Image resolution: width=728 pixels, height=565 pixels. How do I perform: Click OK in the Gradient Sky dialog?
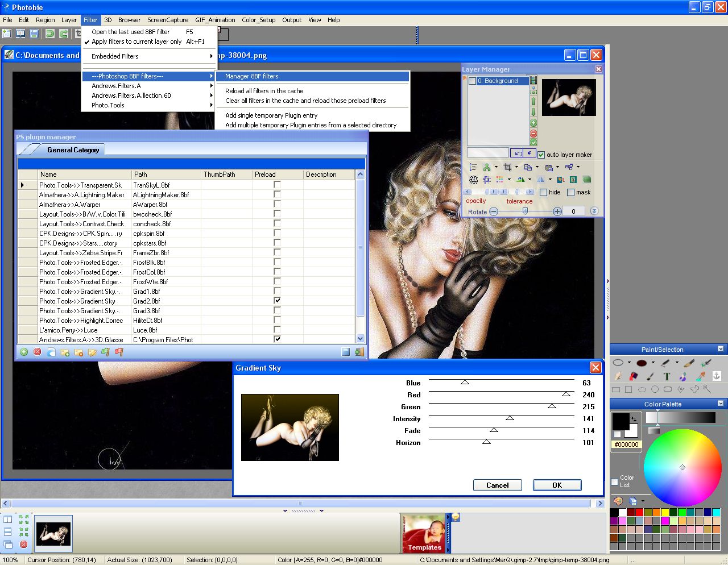click(x=557, y=485)
